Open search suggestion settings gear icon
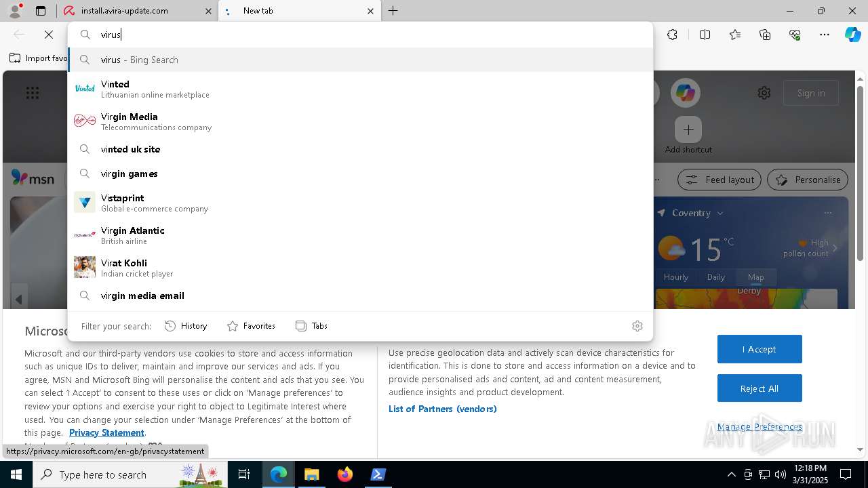The image size is (868, 488). click(637, 326)
